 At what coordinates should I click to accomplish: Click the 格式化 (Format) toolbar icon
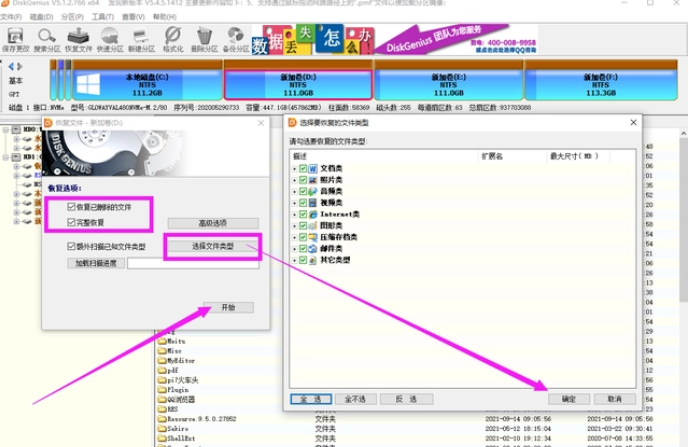pyautogui.click(x=173, y=39)
